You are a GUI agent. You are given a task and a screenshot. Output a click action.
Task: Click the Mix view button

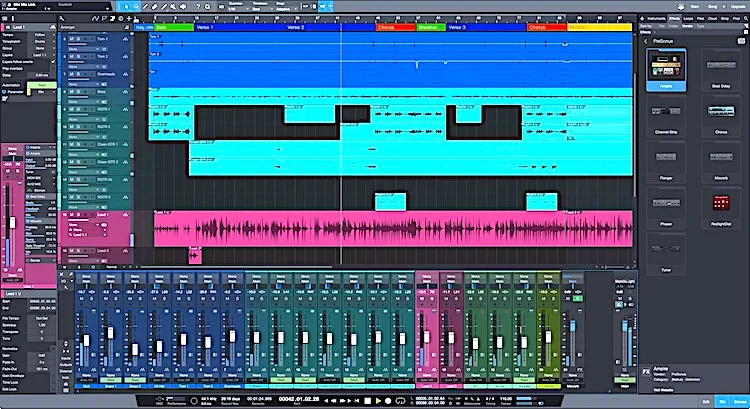tap(723, 401)
